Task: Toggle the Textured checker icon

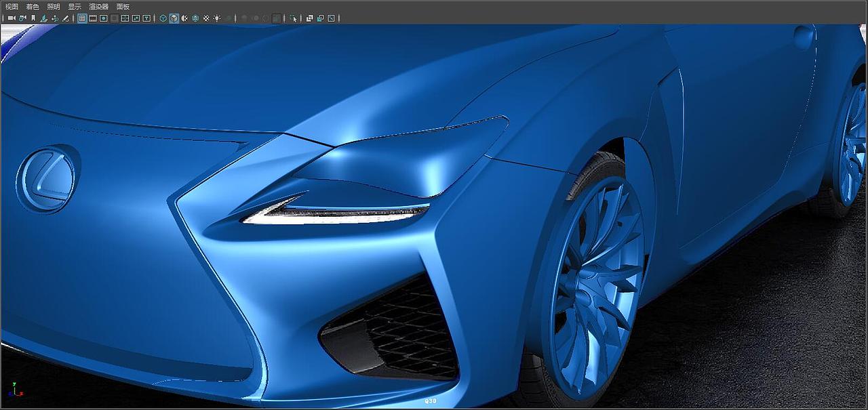Action: (x=206, y=18)
